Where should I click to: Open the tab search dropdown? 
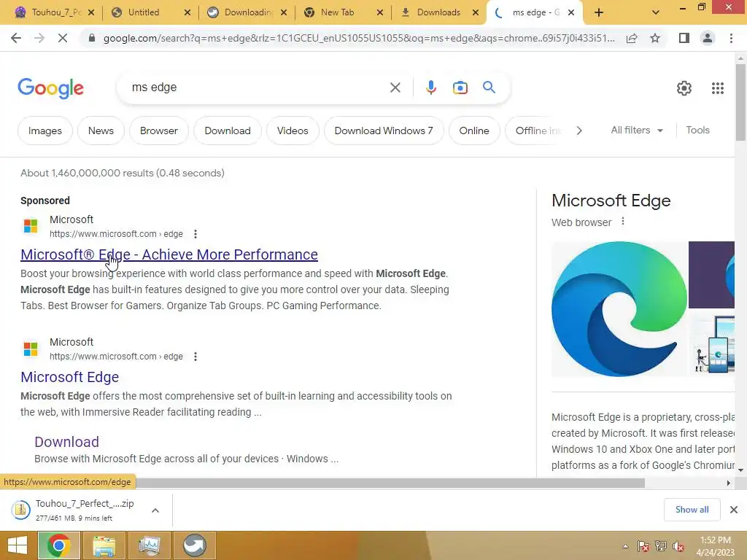[x=656, y=12]
